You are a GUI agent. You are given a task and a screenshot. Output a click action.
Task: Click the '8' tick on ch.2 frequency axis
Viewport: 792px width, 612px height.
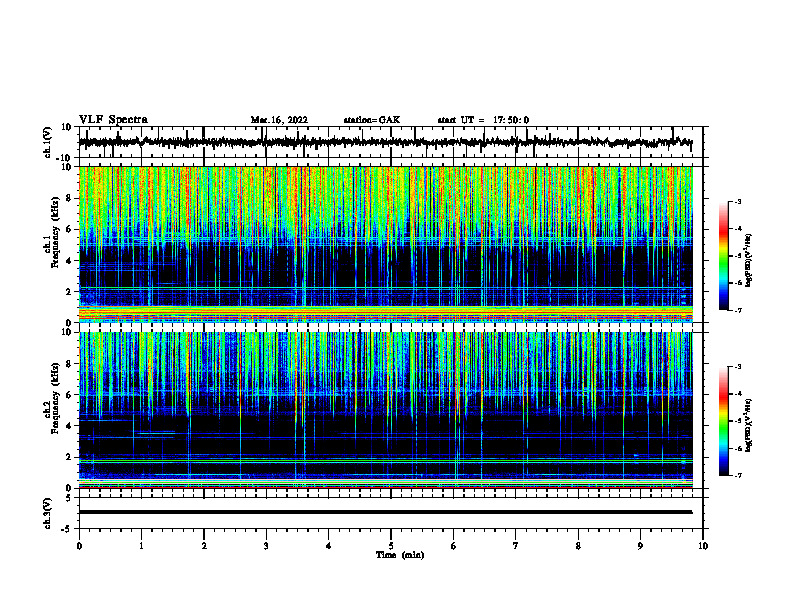[70, 364]
